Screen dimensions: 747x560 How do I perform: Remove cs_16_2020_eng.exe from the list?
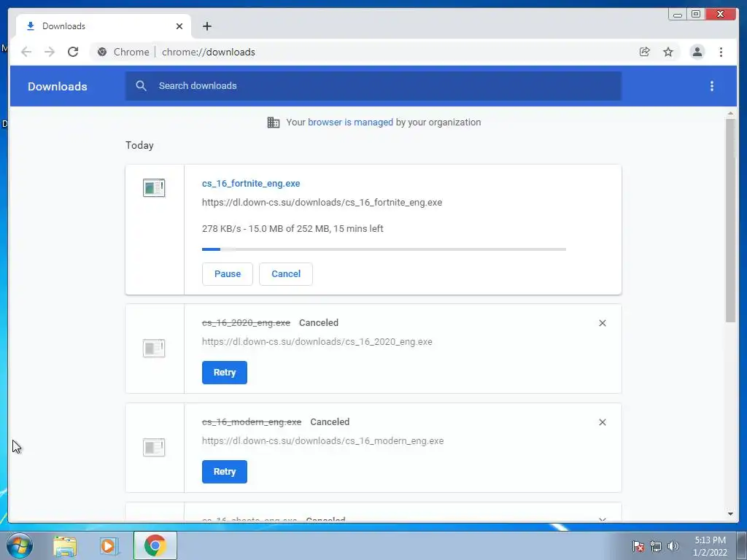602,323
